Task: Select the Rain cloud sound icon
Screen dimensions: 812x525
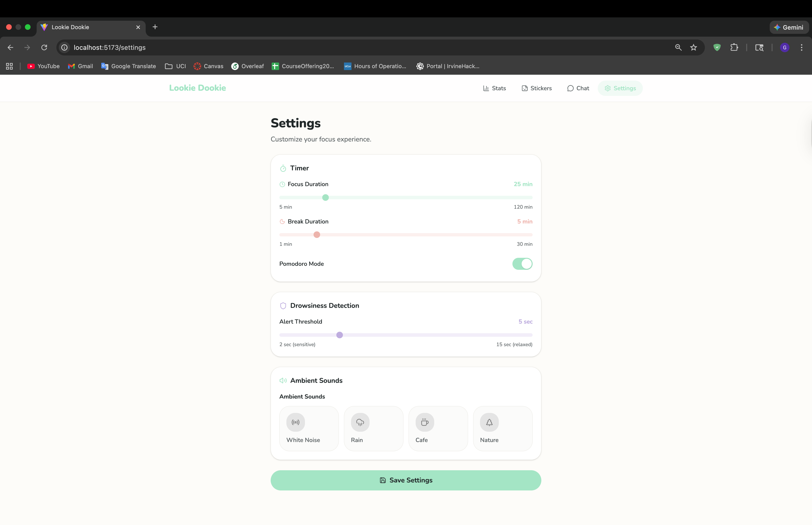Action: (360, 422)
